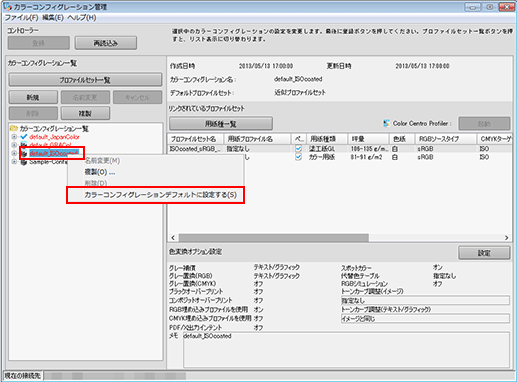Click in the メモ text field
This screenshot has width=517, height=382.
pyautogui.click(x=346, y=350)
